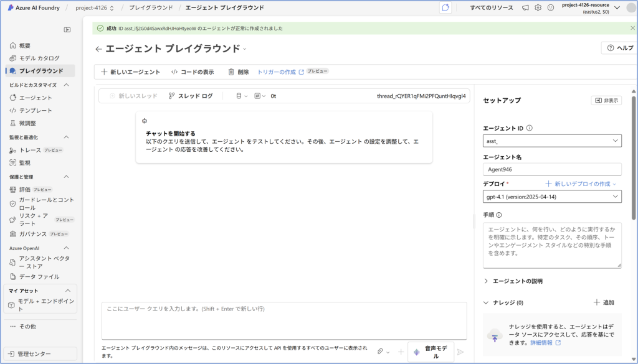638x364 pixels.
Task: Click the feedback smiley icon
Action: [x=551, y=7]
